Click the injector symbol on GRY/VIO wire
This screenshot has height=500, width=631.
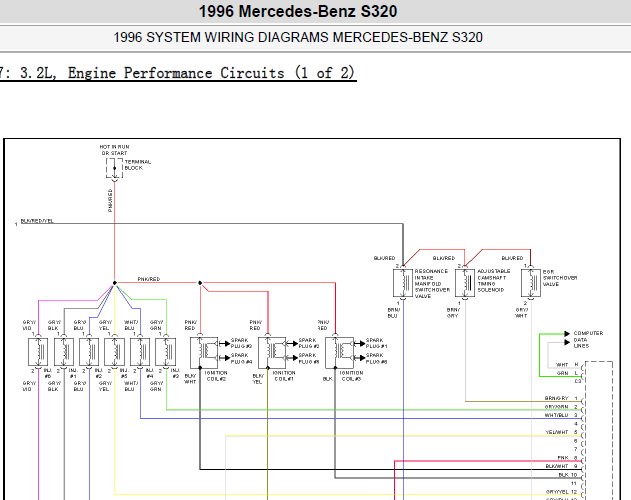tap(38, 352)
